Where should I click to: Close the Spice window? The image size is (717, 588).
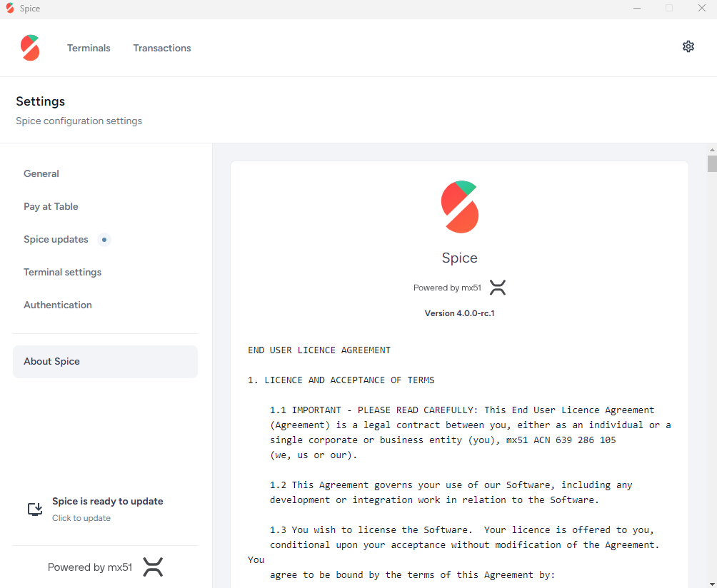coord(702,9)
